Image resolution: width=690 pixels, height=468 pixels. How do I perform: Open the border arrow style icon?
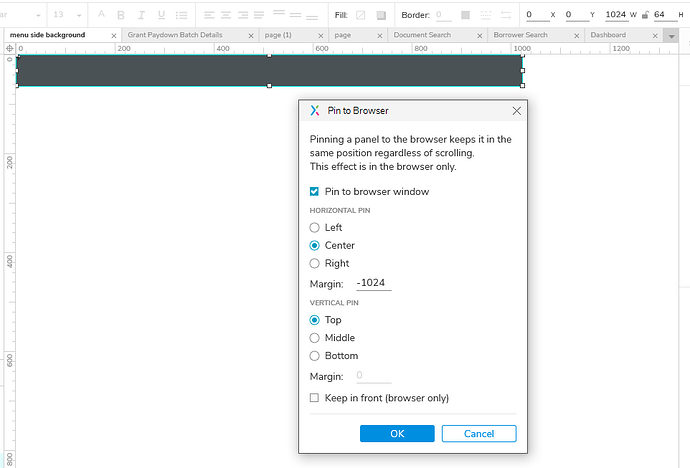point(506,15)
